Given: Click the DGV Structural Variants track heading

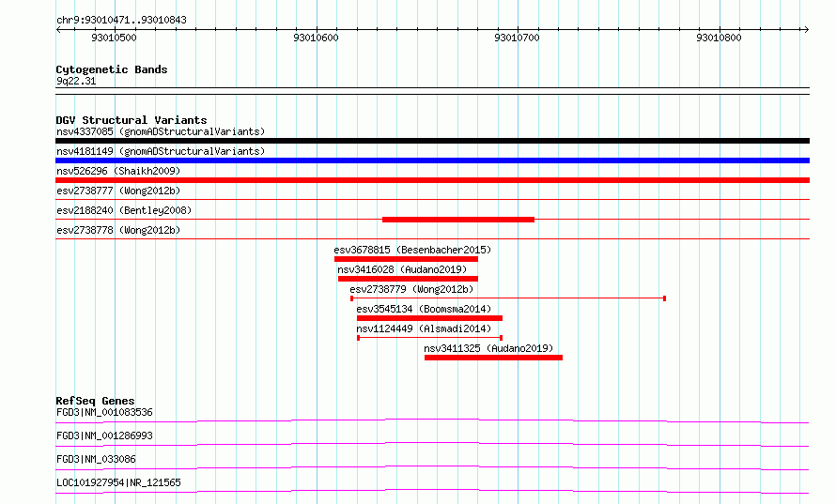Looking at the screenshot, I should (x=132, y=120).
